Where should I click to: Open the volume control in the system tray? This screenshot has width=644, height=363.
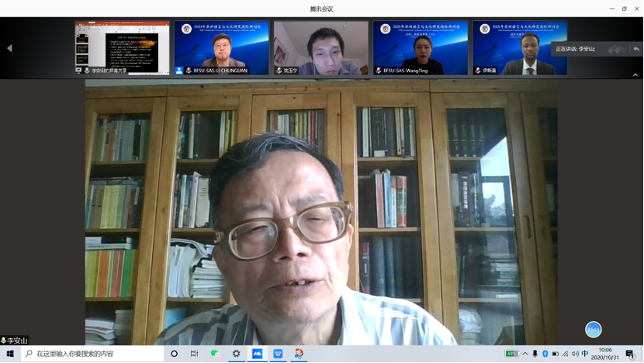click(575, 354)
